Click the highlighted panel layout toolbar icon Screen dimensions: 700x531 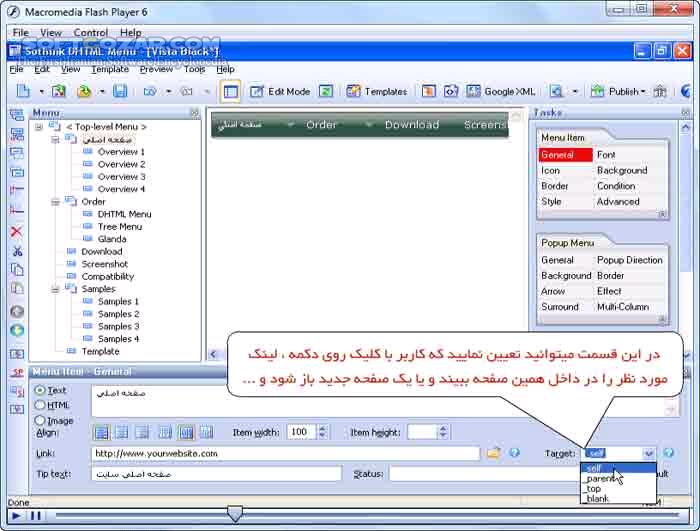point(230,92)
